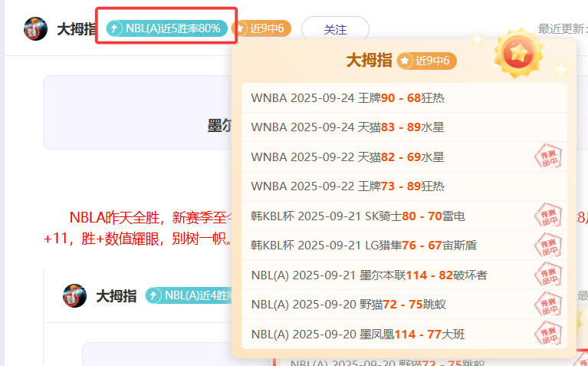This screenshot has height=366, width=588.
Task: Click red text 胜+数值耀眼，别树一帜
Action: 154,239
